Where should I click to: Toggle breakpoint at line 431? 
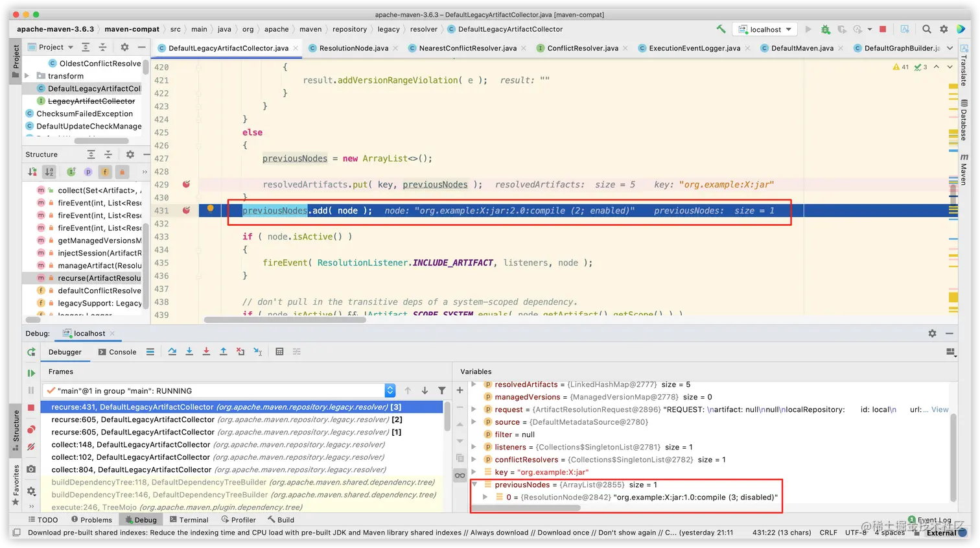[x=186, y=210]
